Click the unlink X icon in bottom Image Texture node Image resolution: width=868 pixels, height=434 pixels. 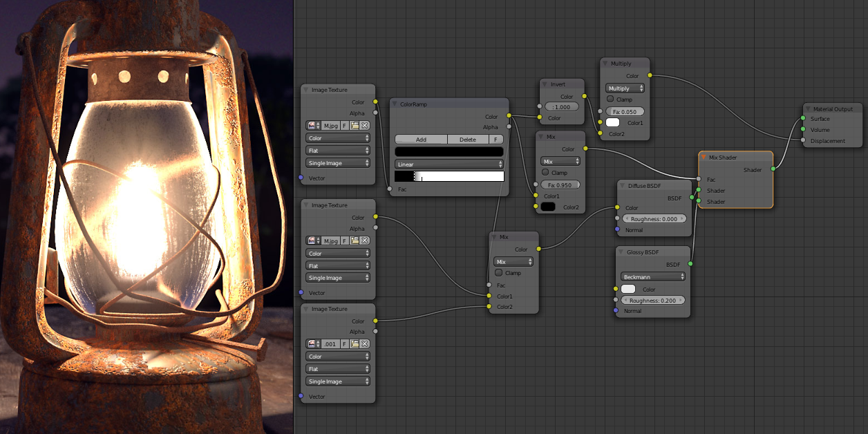(x=364, y=343)
